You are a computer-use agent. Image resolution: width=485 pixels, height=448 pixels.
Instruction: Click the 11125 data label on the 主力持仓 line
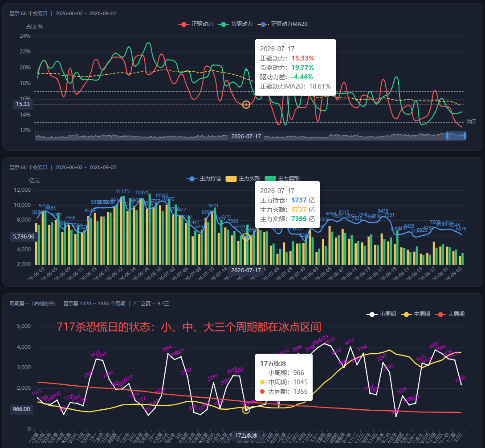pyautogui.click(x=122, y=192)
